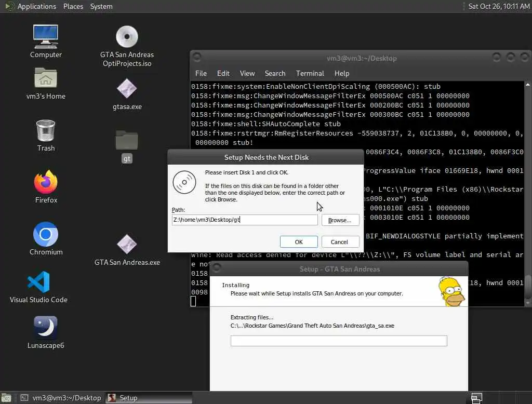Click the terminal scrollbar up arrow

528,84
